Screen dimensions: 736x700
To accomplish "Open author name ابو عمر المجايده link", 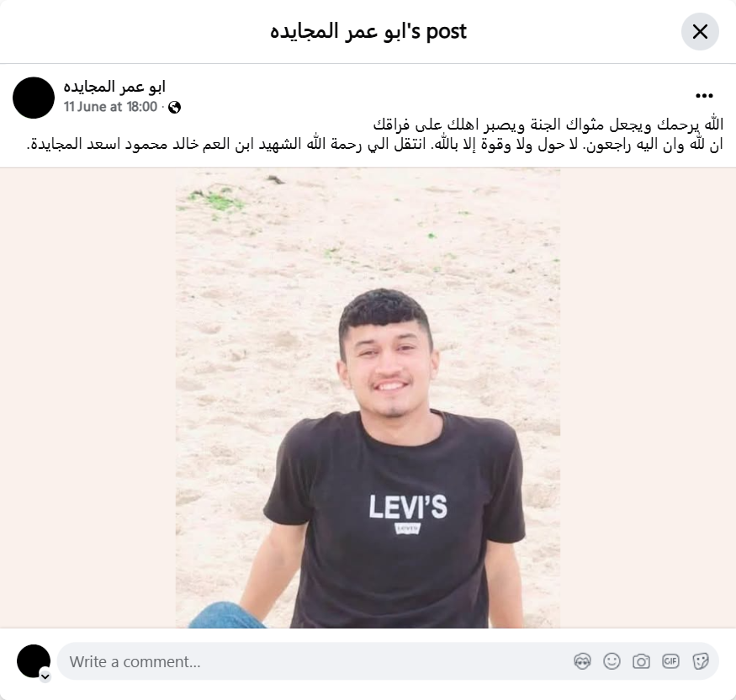I will 114,87.
